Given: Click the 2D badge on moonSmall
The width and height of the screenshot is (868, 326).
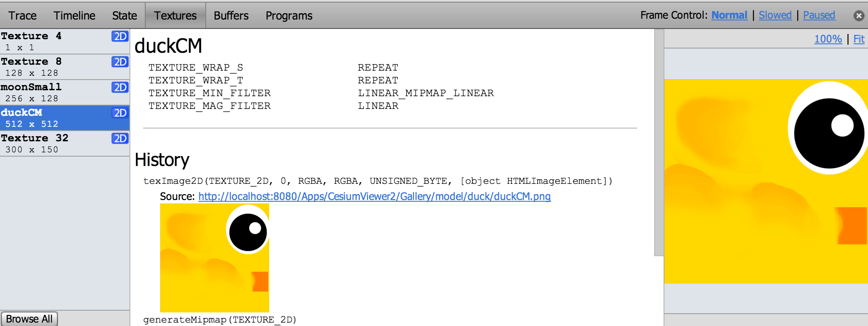Looking at the screenshot, I should (120, 87).
